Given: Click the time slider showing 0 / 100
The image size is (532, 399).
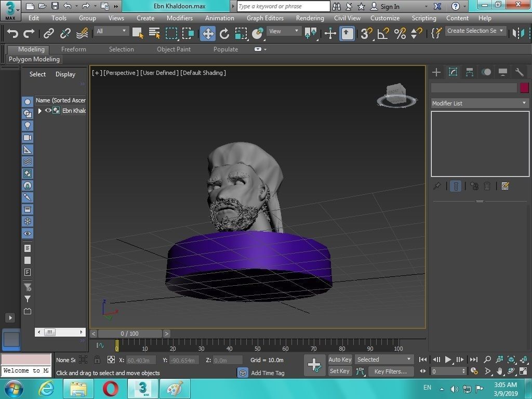Looking at the screenshot, I should (x=129, y=334).
